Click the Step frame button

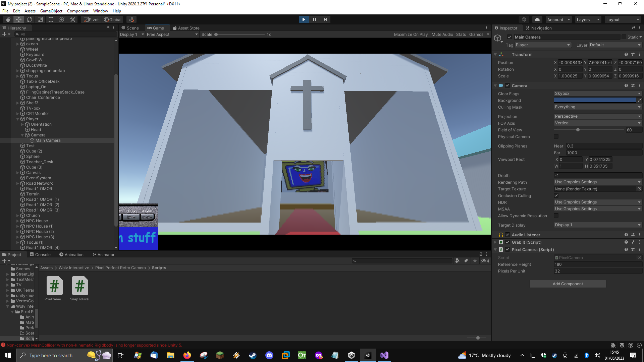tap(325, 19)
